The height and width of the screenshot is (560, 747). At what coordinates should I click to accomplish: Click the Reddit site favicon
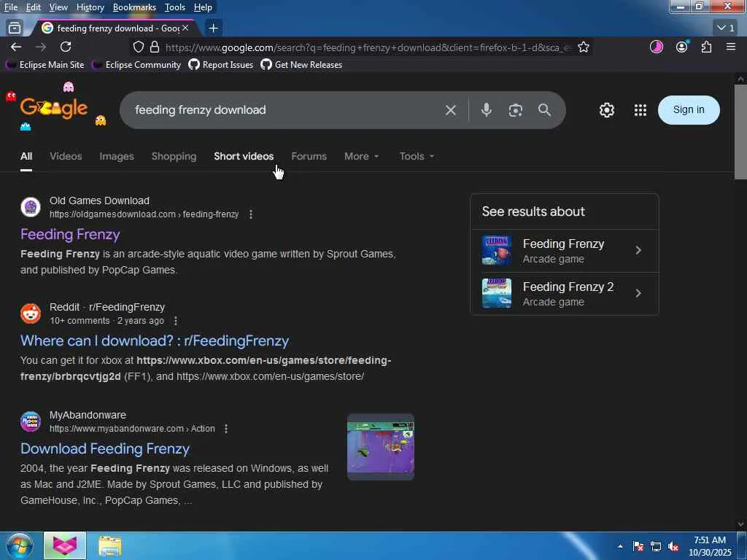pyautogui.click(x=31, y=314)
